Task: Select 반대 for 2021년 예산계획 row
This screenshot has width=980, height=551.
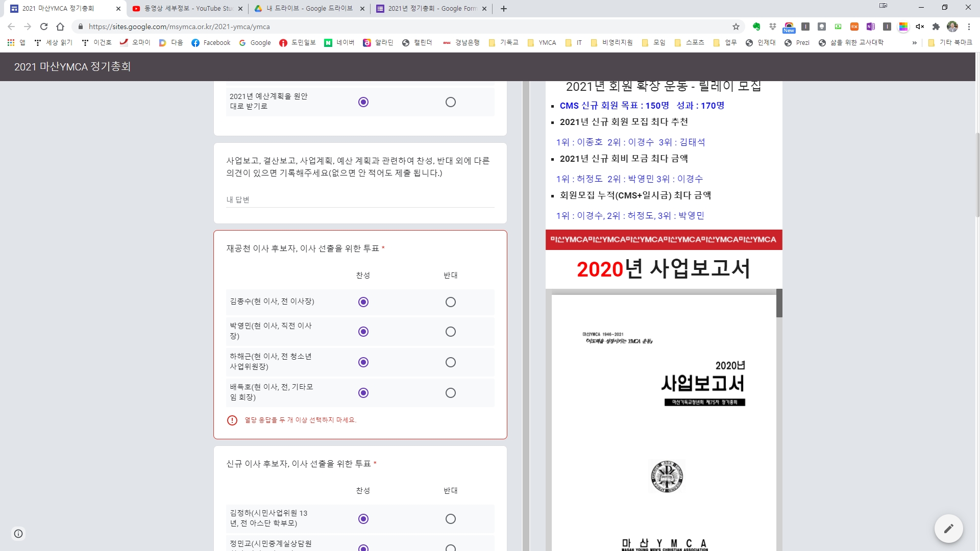Action: [450, 102]
